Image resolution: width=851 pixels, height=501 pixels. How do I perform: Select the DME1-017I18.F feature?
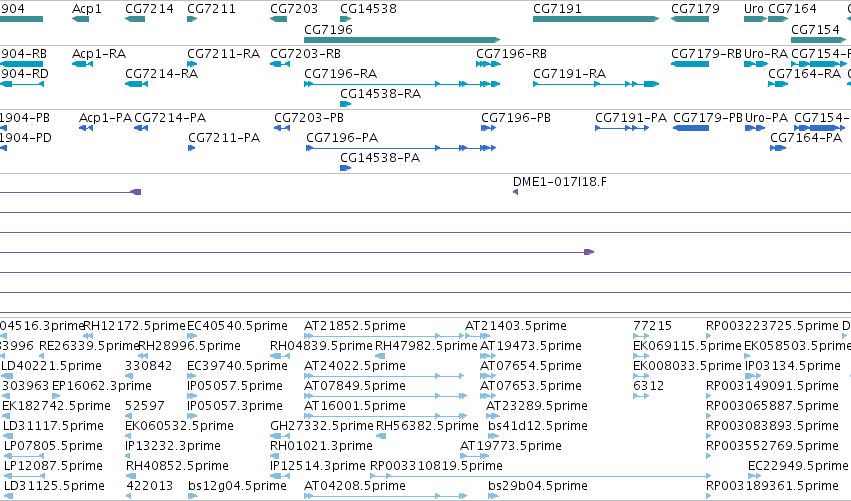(x=560, y=182)
